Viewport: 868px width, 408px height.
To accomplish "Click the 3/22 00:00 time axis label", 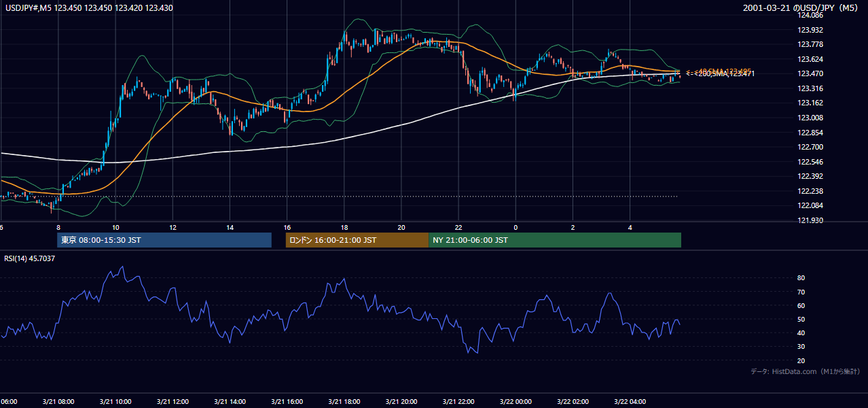I will pyautogui.click(x=516, y=402).
